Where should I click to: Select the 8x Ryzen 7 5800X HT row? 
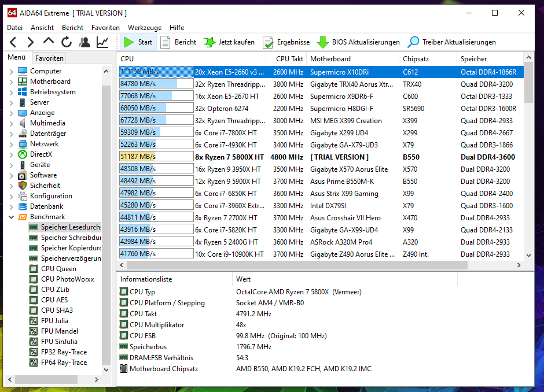(321, 157)
